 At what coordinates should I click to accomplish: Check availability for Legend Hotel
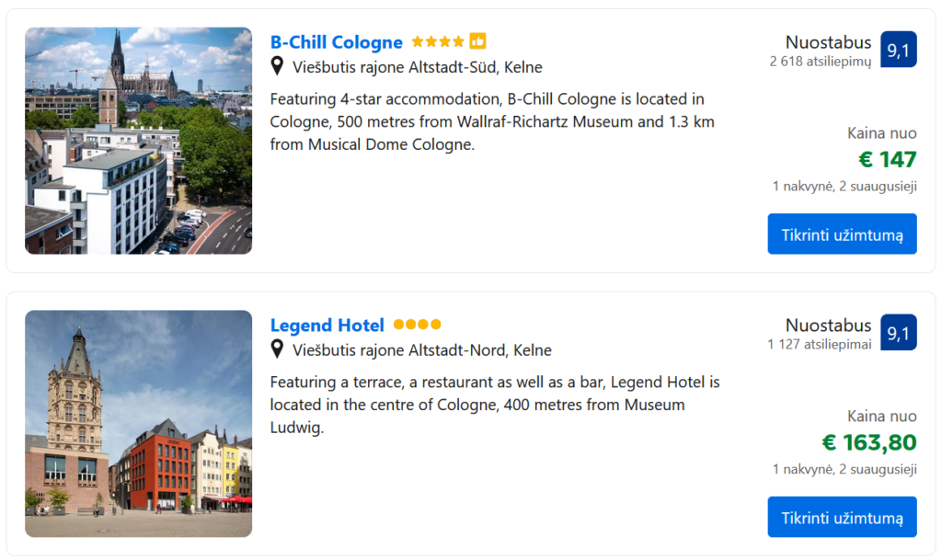click(x=842, y=517)
